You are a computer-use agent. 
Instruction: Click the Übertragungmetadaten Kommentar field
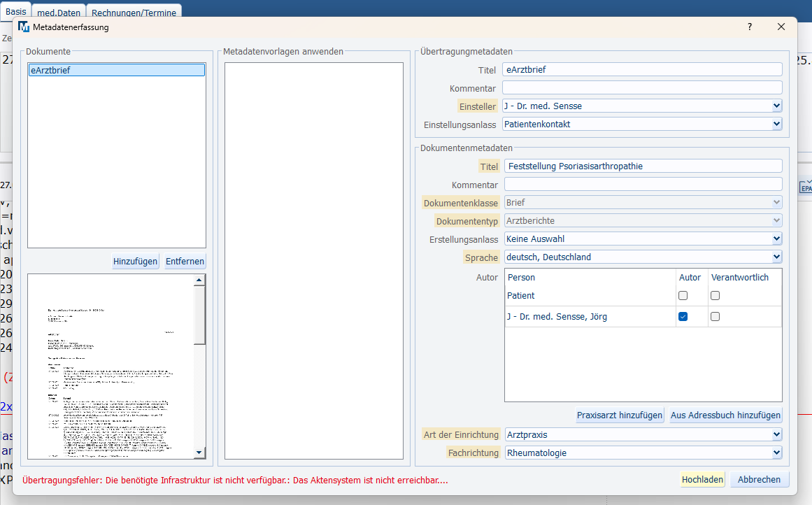point(642,88)
